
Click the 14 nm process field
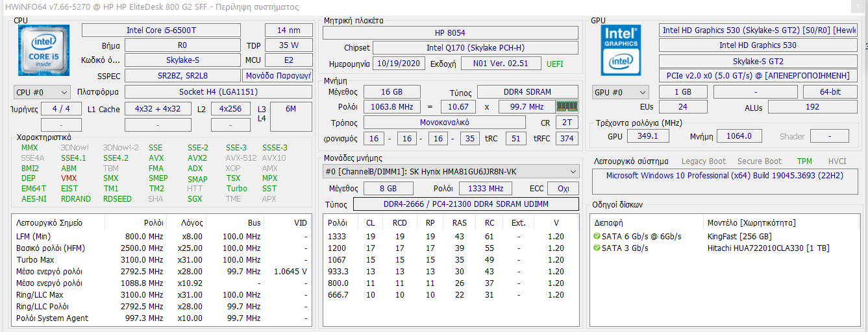click(289, 30)
